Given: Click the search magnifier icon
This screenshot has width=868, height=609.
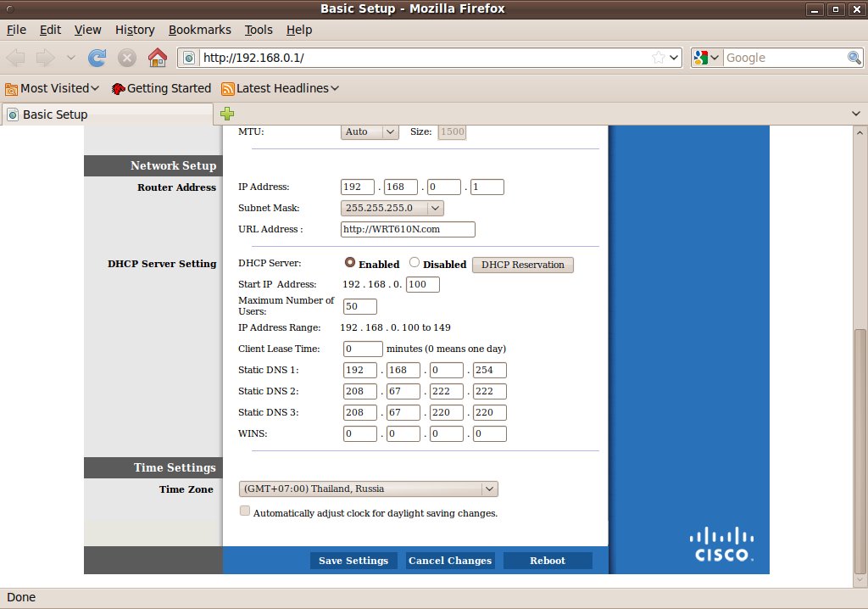Looking at the screenshot, I should tap(854, 58).
